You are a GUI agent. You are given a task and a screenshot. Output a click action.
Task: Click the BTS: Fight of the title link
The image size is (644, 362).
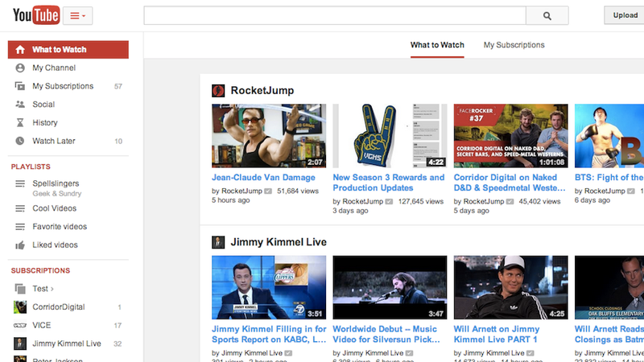point(609,177)
